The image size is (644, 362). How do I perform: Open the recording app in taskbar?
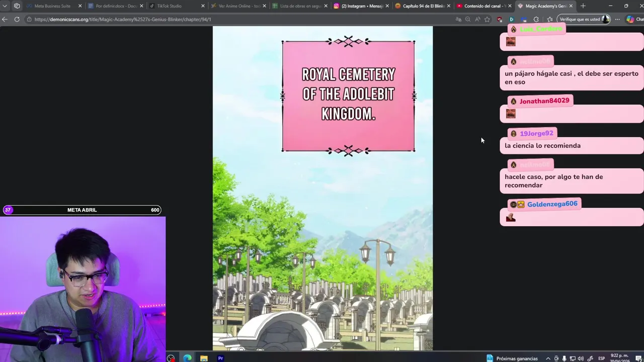tap(171, 358)
